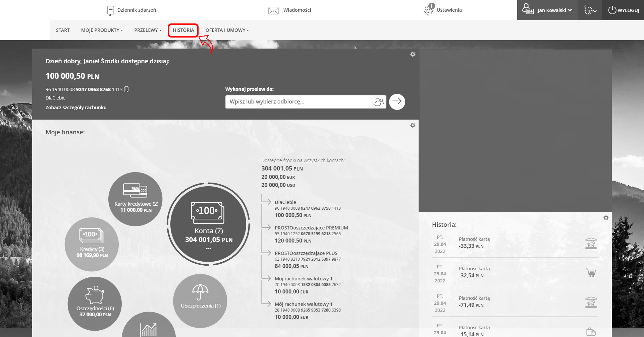Open the gear settings of Historia widget
The image size is (644, 337).
coord(605,218)
